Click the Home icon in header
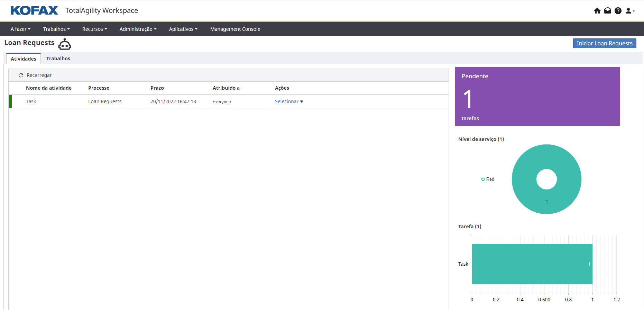The height and width of the screenshot is (310, 644). click(597, 11)
